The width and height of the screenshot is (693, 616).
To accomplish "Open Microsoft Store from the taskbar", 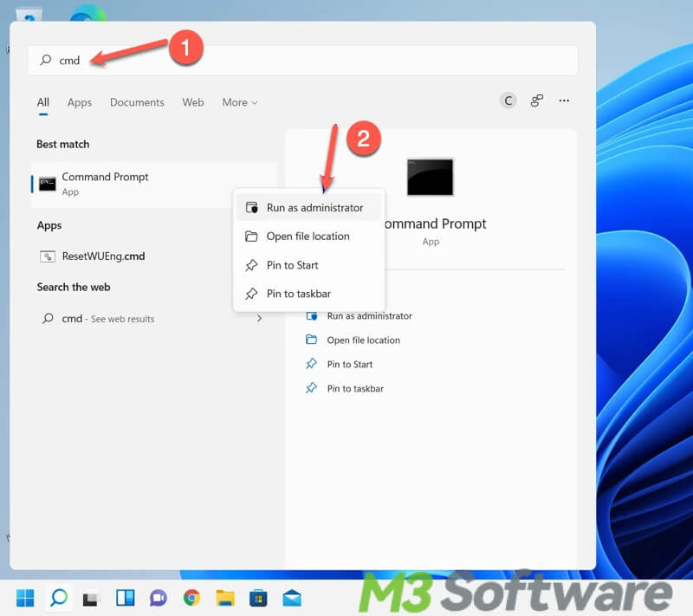I will pyautogui.click(x=258, y=598).
